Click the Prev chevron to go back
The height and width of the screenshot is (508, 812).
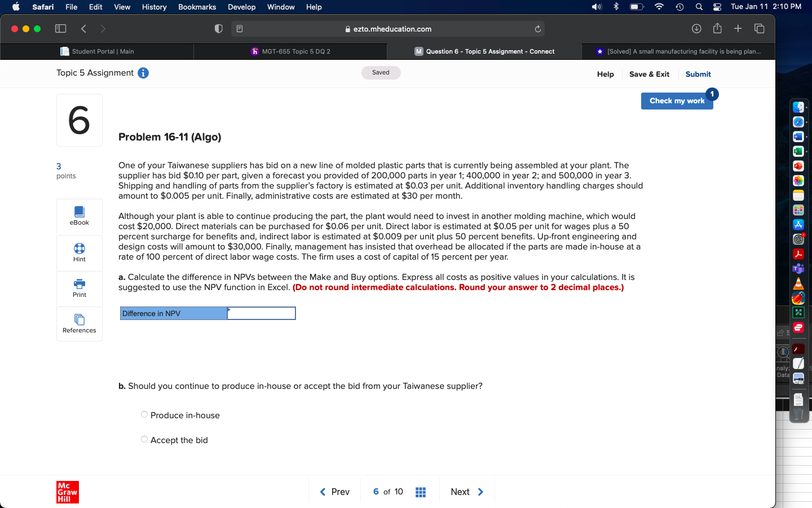pyautogui.click(x=323, y=492)
